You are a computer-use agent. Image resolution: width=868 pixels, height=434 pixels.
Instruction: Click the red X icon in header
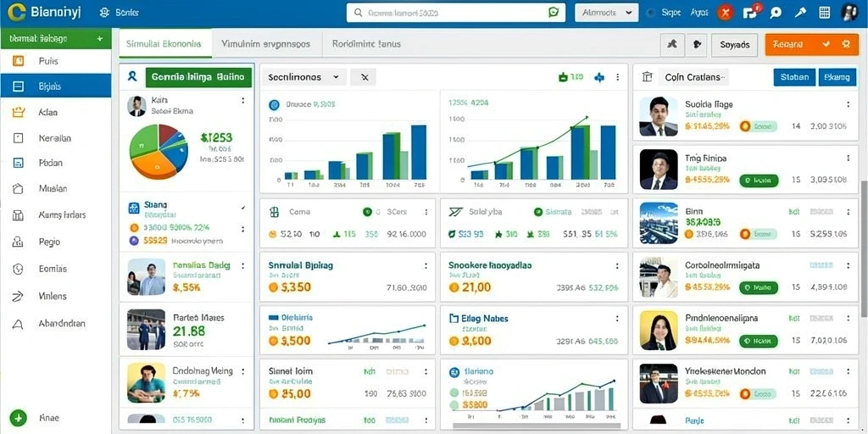(726, 14)
